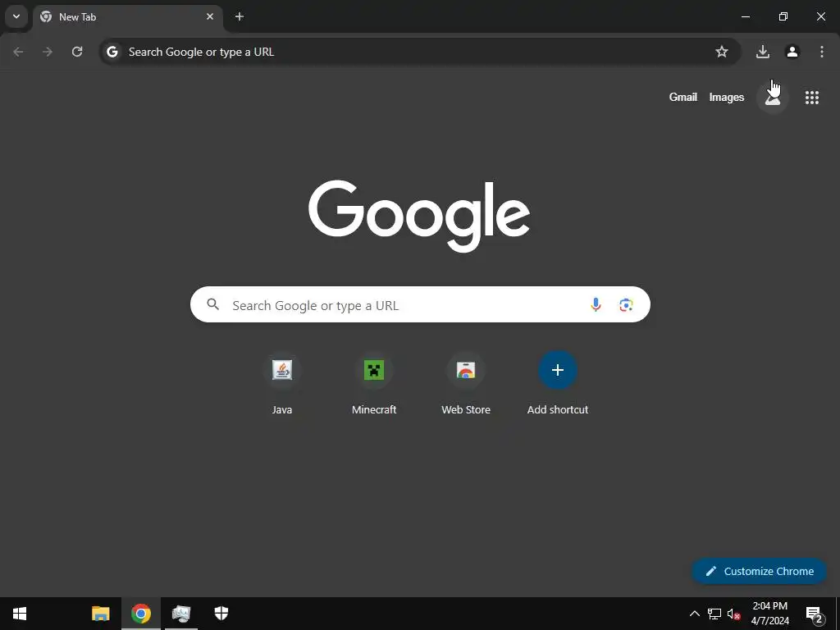Open the Web Store shortcut
Image resolution: width=840 pixels, height=630 pixels.
(466, 384)
